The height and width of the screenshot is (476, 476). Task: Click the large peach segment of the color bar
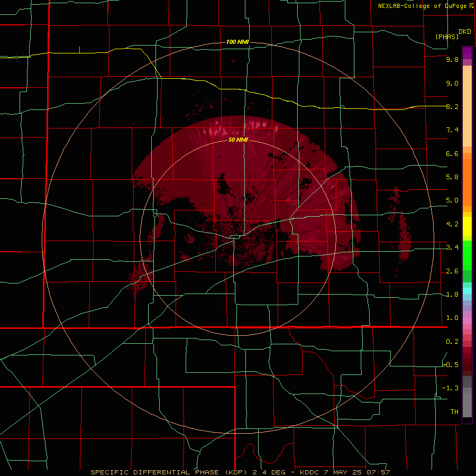(x=467, y=108)
